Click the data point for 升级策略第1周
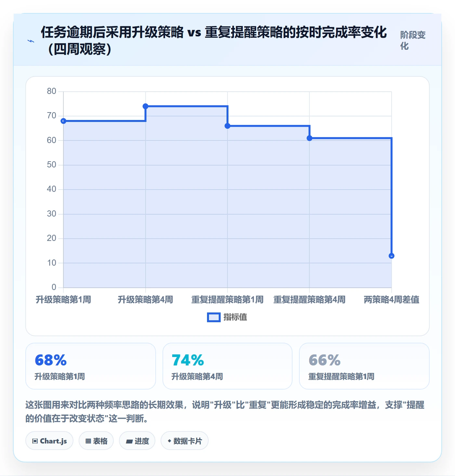The image size is (455, 476). 63,121
